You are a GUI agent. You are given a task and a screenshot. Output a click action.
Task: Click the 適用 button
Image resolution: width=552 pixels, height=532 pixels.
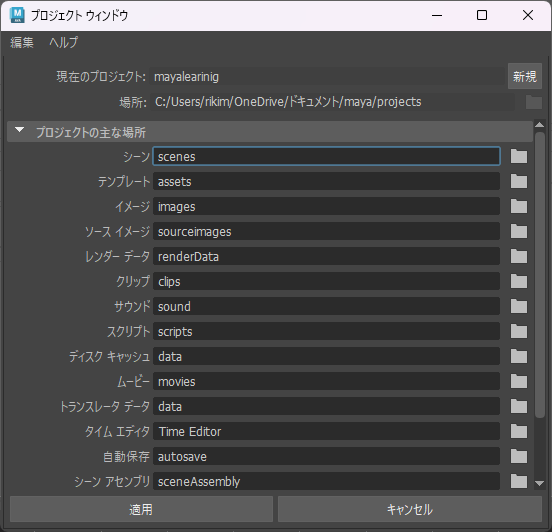pos(141,509)
